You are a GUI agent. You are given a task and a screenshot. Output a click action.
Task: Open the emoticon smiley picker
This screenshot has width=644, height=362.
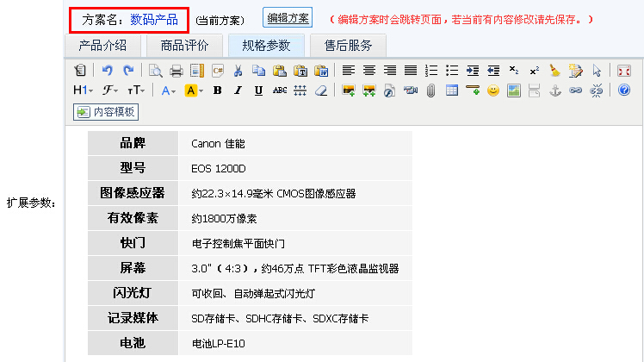click(493, 90)
